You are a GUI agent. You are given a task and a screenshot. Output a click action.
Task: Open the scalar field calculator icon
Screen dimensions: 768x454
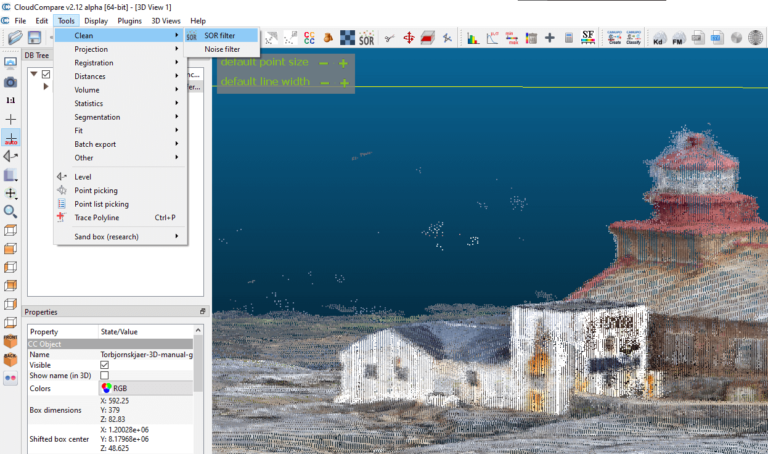pos(569,38)
